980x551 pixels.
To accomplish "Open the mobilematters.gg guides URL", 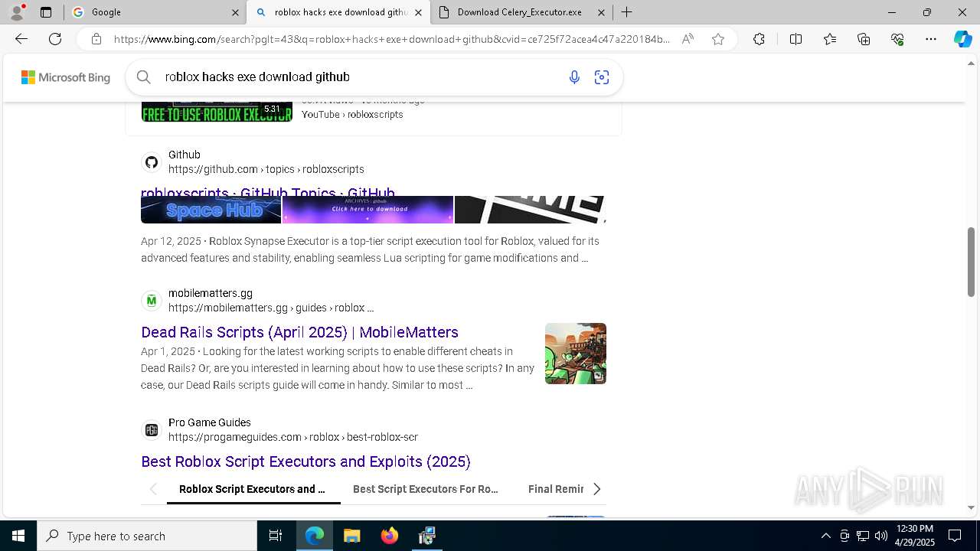I will click(x=271, y=308).
